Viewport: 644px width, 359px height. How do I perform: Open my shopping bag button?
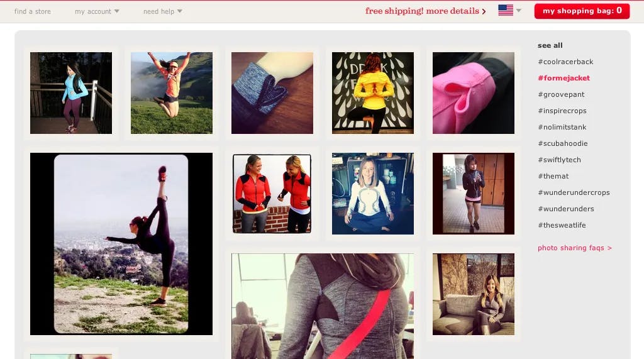[582, 11]
